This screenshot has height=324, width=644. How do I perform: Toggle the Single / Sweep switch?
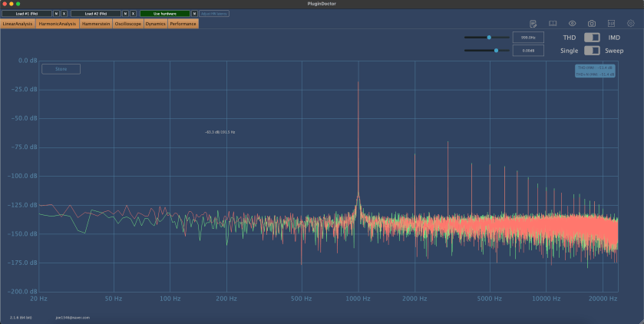point(592,51)
